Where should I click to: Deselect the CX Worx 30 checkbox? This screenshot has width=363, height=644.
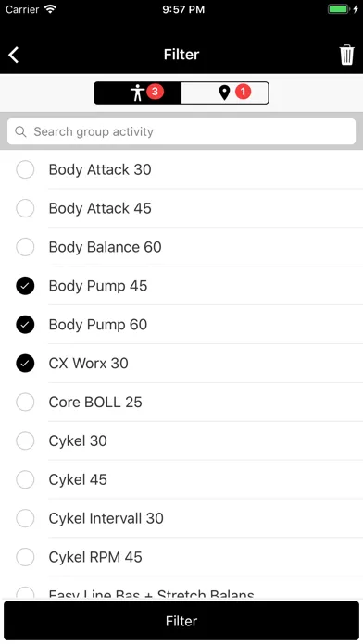click(25, 364)
